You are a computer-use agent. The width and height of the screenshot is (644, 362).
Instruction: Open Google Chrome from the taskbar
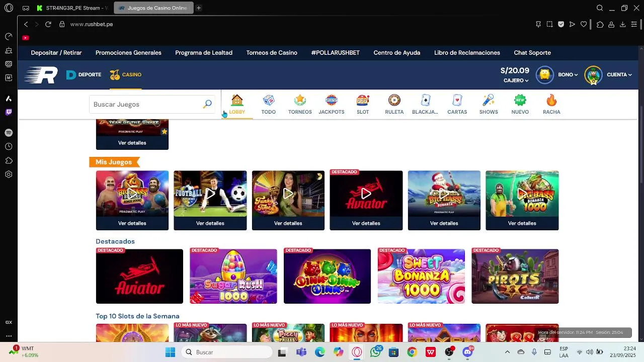412,352
